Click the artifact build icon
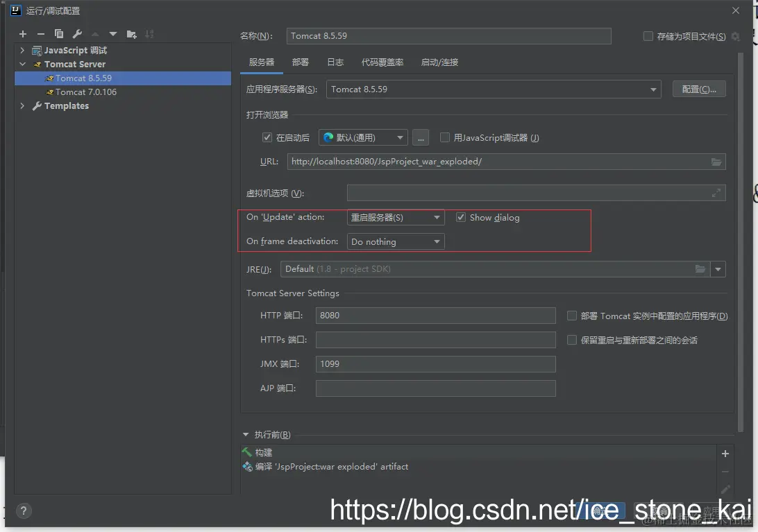758x532 pixels. 247,466
